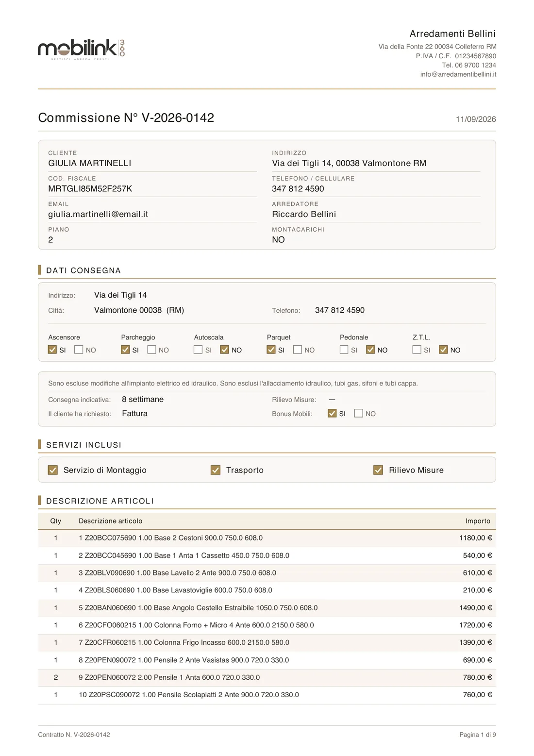Image resolution: width=534 pixels, height=756 pixels.
Task: Toggle the Parcheggio SI checkbox
Action: click(125, 350)
